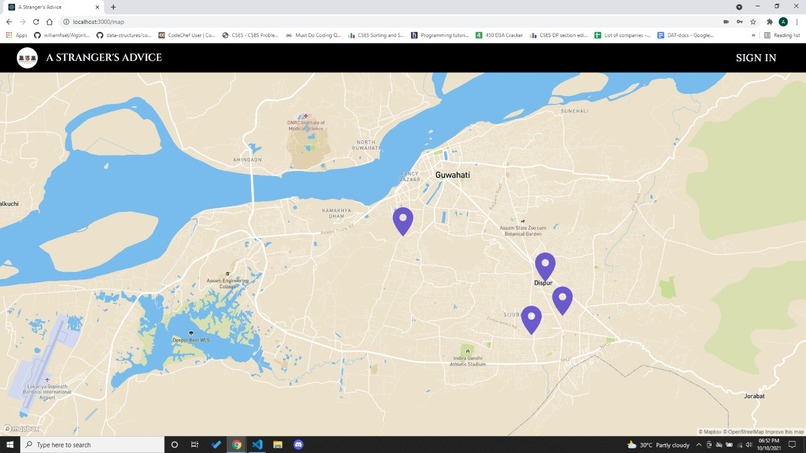Open the blue checkmark taskbar app
This screenshot has width=806, height=453.
(x=216, y=444)
